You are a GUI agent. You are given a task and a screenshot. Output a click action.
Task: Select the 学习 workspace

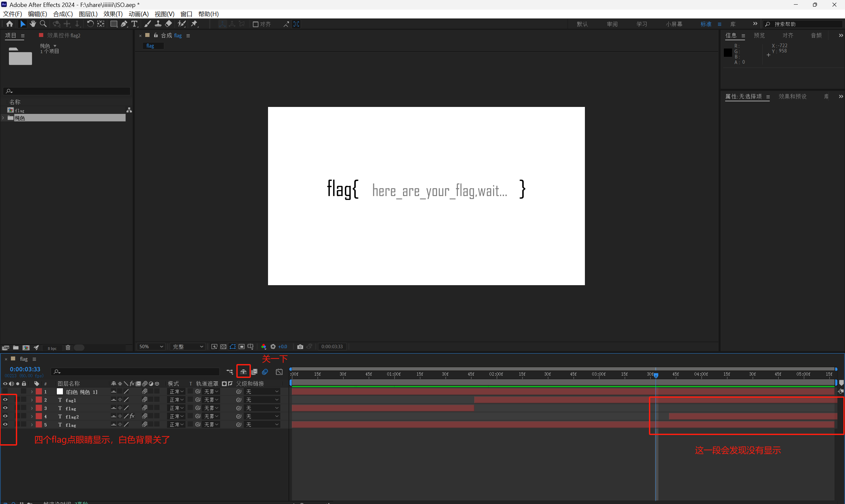point(642,24)
